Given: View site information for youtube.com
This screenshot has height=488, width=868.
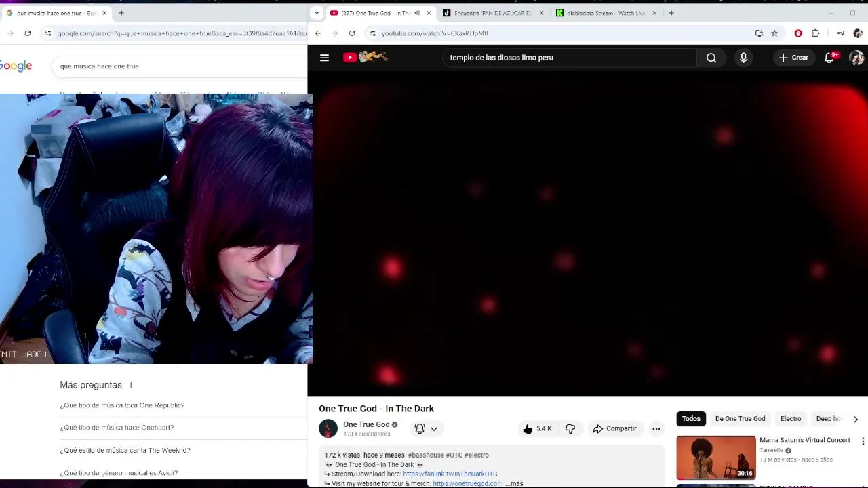Looking at the screenshot, I should click(372, 33).
